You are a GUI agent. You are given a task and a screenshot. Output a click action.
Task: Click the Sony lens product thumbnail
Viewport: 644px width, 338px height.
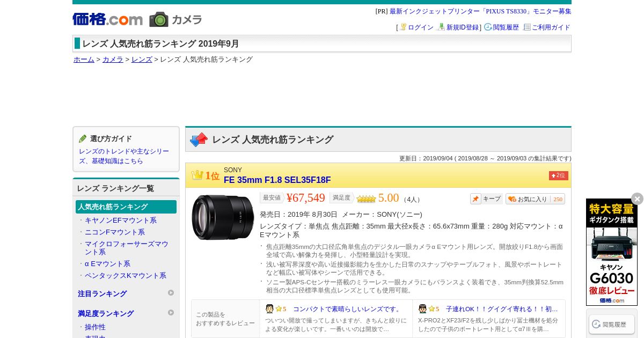click(x=223, y=217)
